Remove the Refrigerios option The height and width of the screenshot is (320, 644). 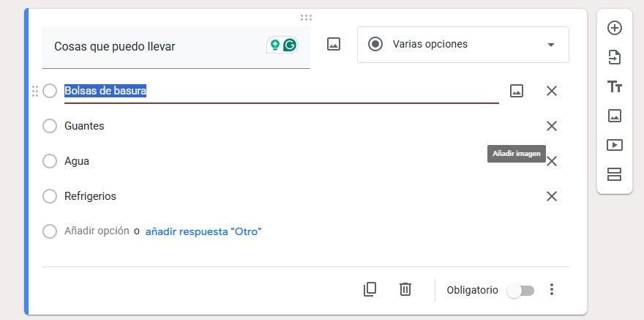click(x=552, y=196)
